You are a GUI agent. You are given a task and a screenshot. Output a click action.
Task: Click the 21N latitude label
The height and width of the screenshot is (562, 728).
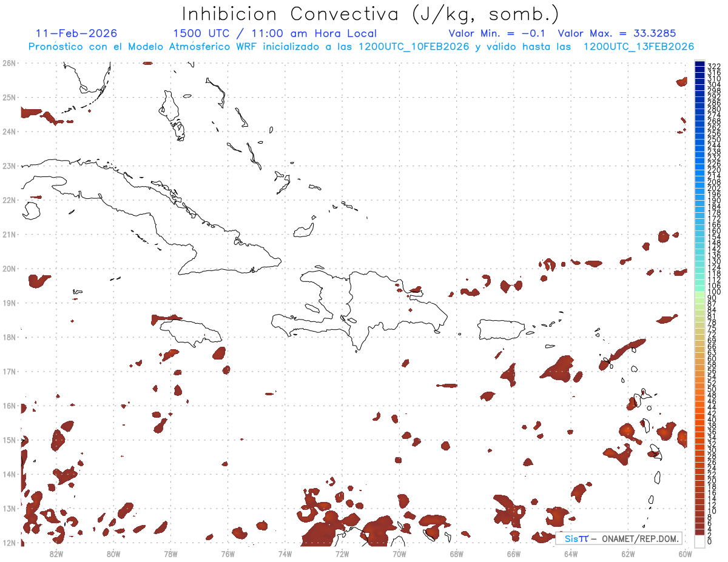(8, 234)
